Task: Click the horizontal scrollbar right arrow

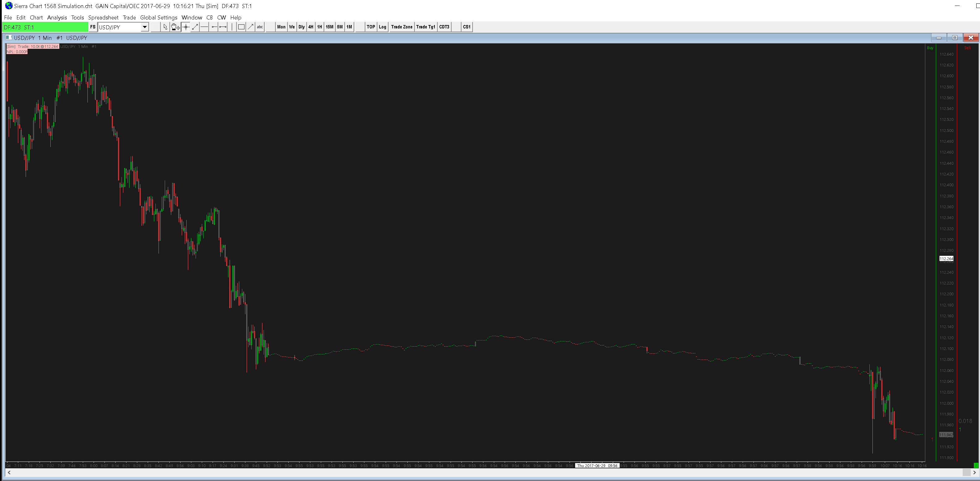Action: 974,473
